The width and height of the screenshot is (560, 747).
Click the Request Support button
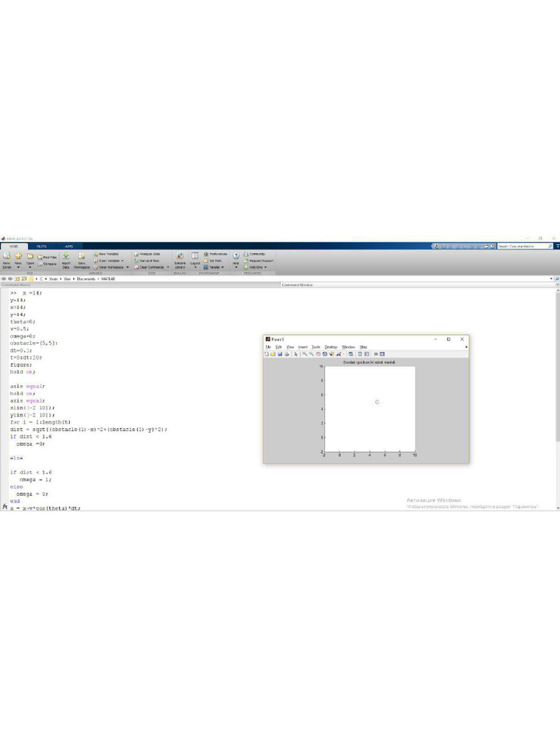coord(259,260)
